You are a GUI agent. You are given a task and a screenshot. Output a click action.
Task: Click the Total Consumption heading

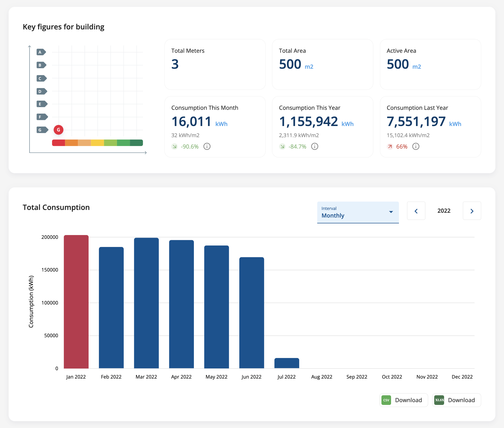click(x=56, y=207)
